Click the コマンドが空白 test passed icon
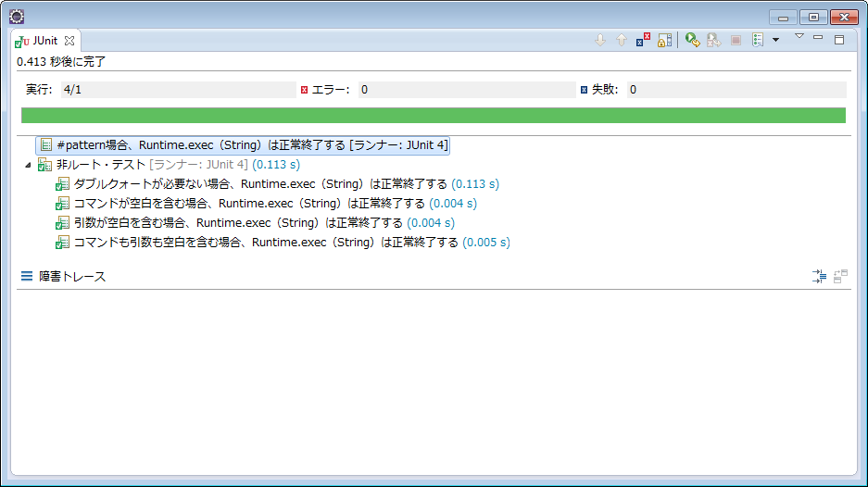 [x=63, y=204]
